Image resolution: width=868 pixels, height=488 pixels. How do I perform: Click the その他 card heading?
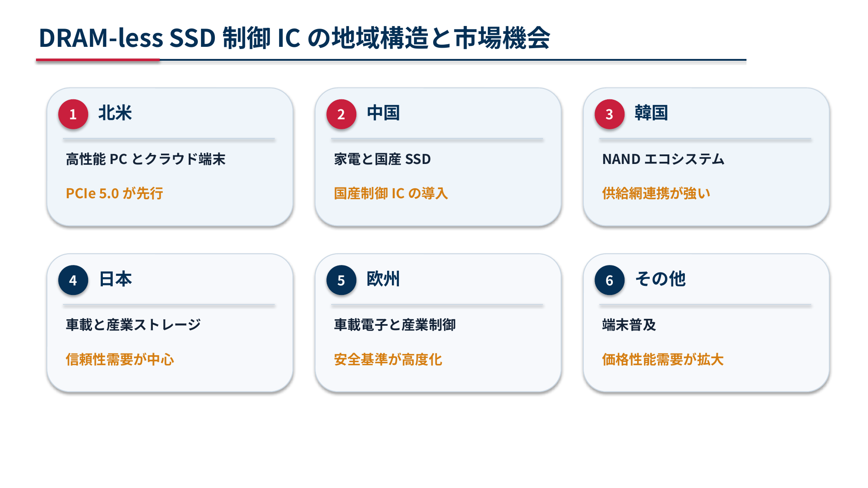coord(660,279)
